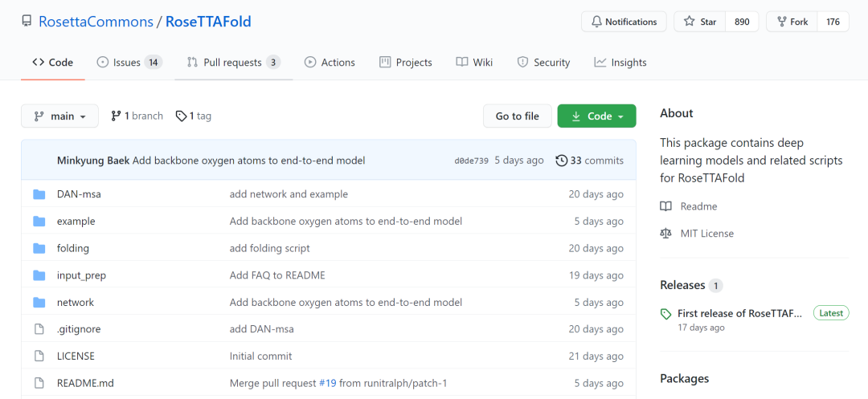Viewport: 868px width, 399px height.
Task: Click commit message 'add DAN-msa'
Action: pos(262,329)
